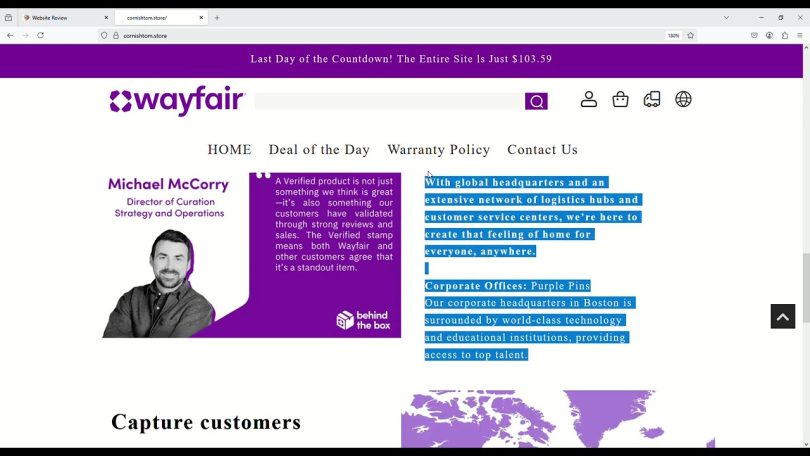Screen dimensions: 810x456
Task: Click the globe language icon
Action: (x=683, y=99)
